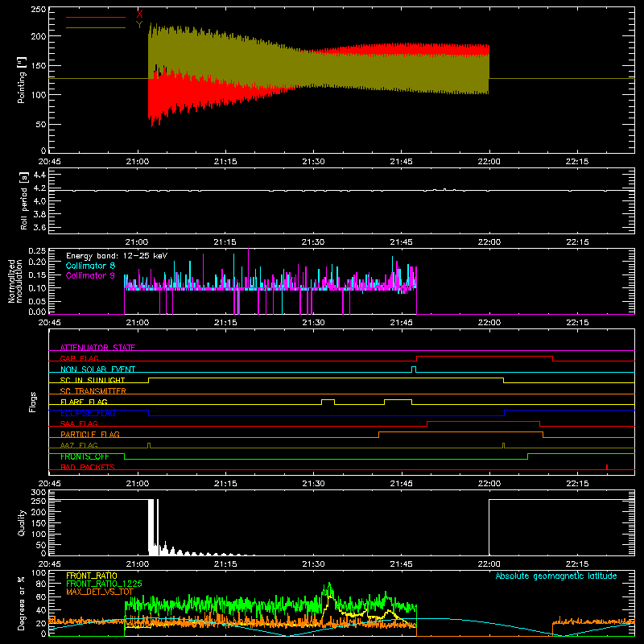
Task: Click the AA7_FLAG label
Action: [79, 445]
